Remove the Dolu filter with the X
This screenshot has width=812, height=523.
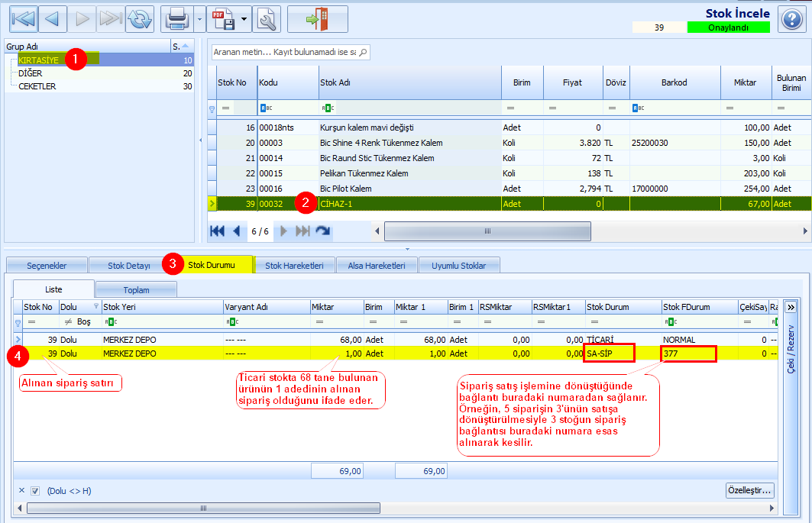[x=21, y=490]
